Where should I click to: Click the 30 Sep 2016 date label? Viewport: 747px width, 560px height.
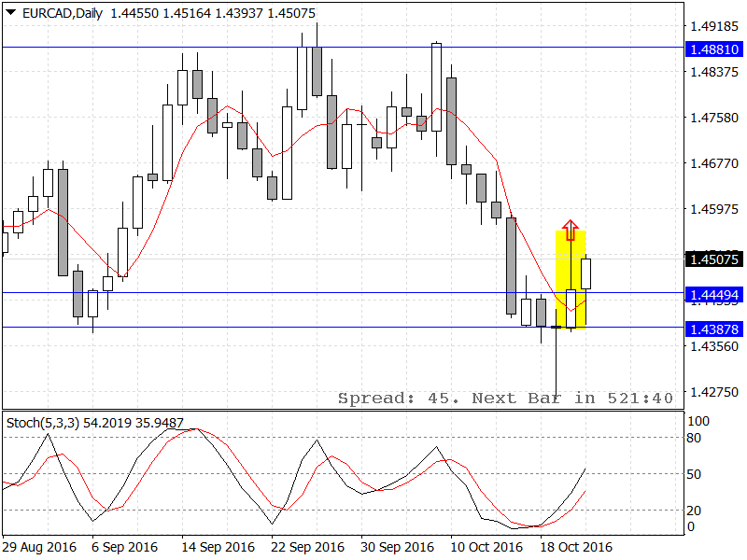click(x=398, y=547)
